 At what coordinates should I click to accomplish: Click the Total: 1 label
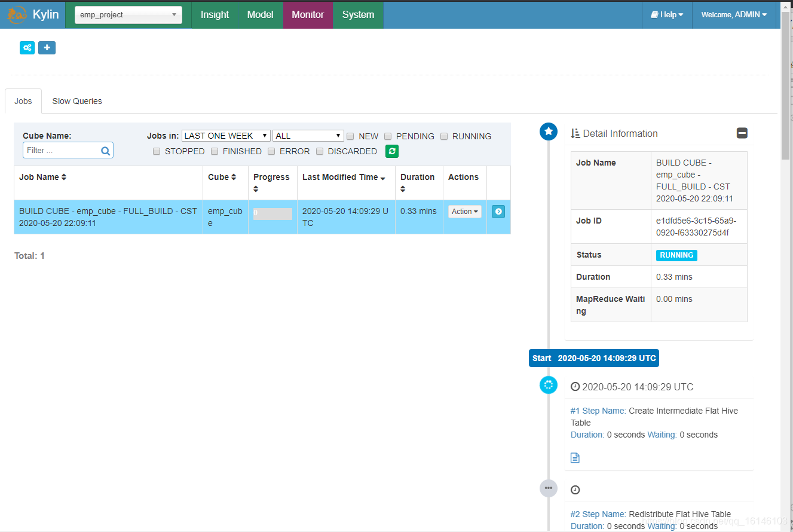[29, 256]
